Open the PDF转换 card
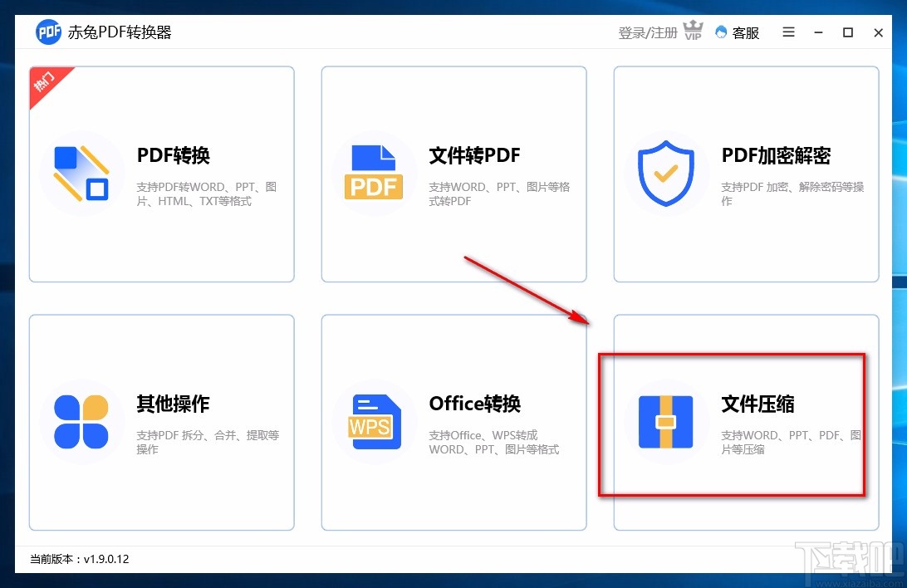 [x=161, y=173]
